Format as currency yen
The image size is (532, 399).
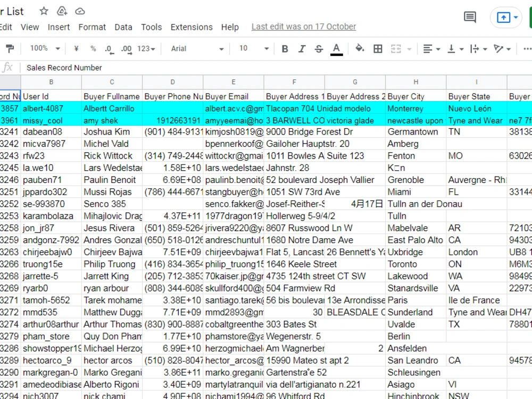click(76, 49)
